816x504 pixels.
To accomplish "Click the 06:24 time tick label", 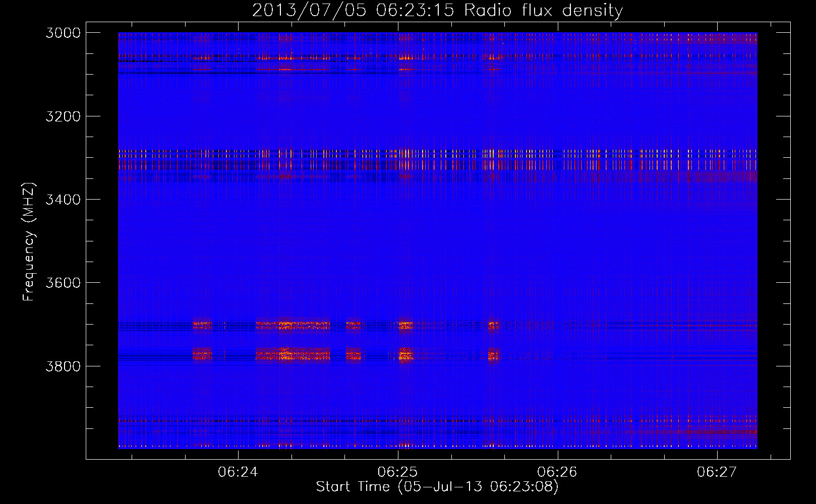I will tap(238, 472).
